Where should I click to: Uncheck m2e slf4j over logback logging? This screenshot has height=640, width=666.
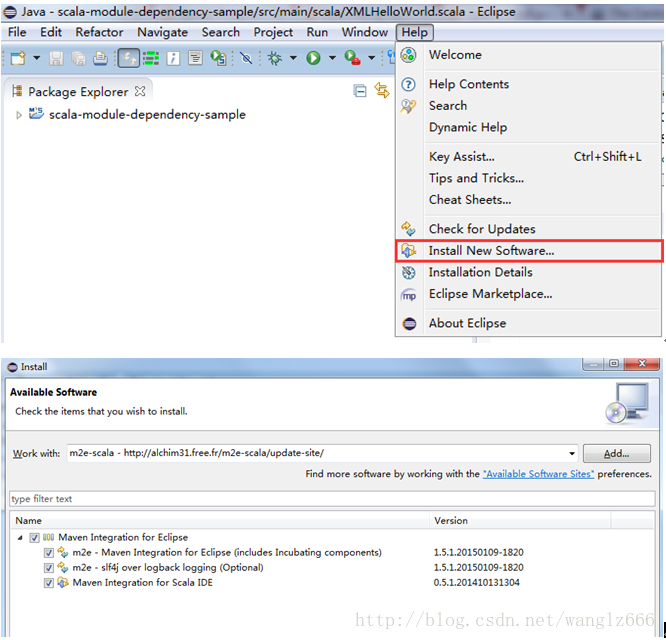coord(49,568)
